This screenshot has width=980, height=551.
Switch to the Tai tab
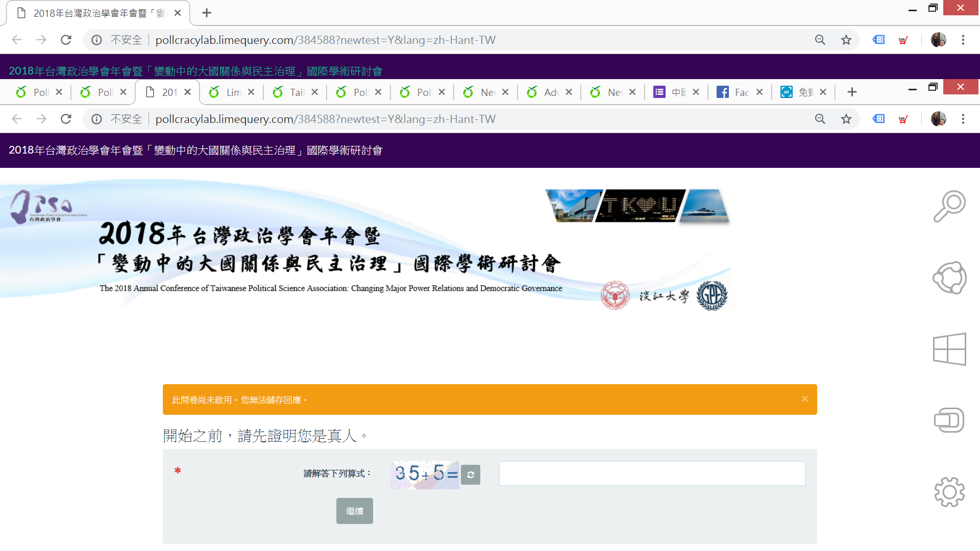[x=291, y=92]
